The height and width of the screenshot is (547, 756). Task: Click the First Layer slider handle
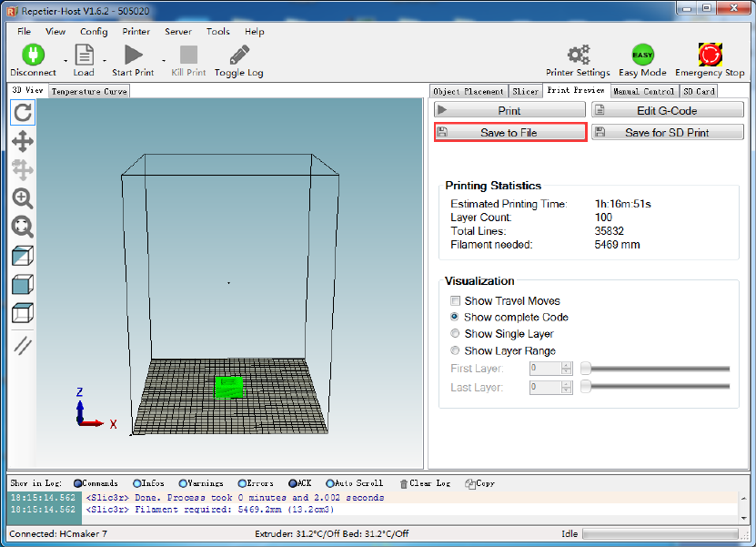pos(586,369)
